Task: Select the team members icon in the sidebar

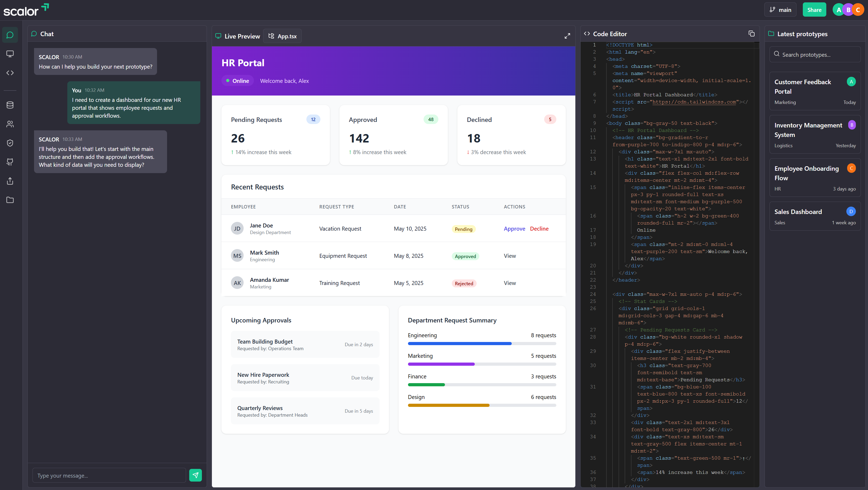Action: click(x=10, y=124)
